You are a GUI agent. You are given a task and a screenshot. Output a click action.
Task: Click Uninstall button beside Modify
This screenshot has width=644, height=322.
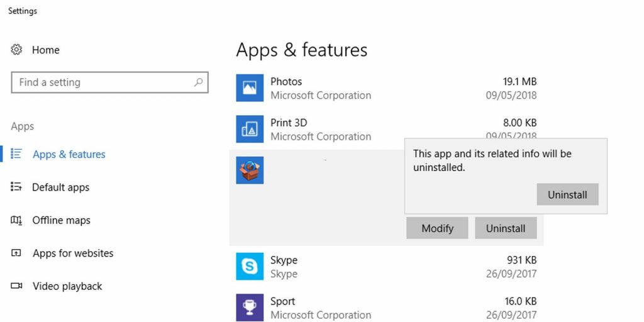tap(506, 228)
